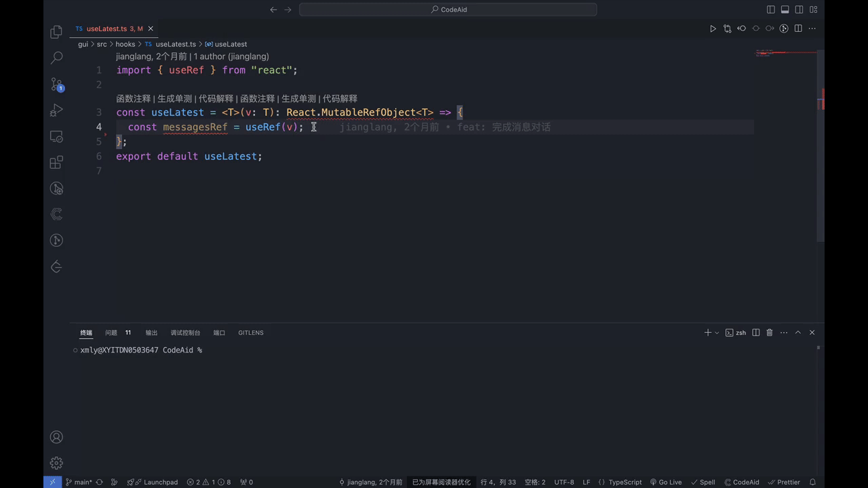Open the new terminal launch profile dropdown
The image size is (868, 488).
point(717,333)
